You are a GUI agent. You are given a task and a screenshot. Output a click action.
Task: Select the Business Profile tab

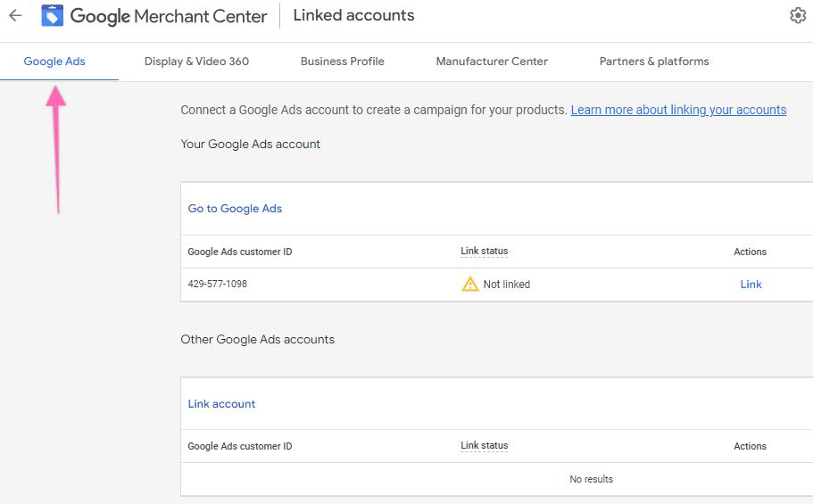tap(342, 62)
